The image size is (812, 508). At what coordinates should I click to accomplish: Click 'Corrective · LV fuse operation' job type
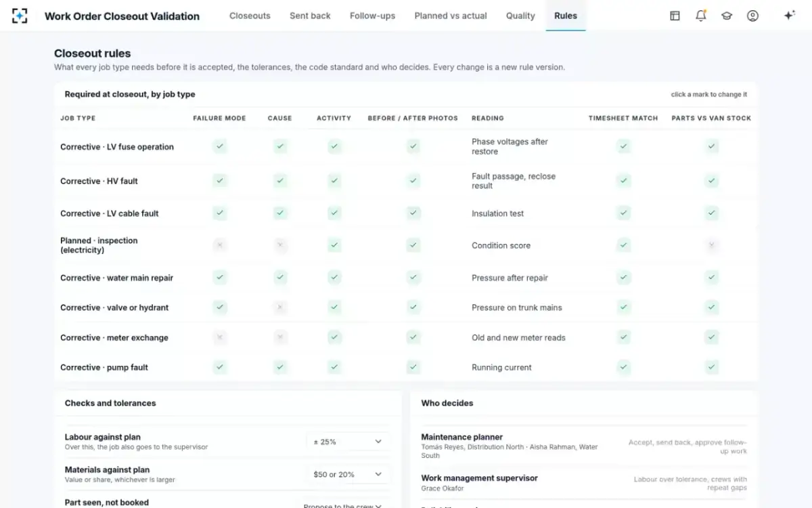click(117, 147)
